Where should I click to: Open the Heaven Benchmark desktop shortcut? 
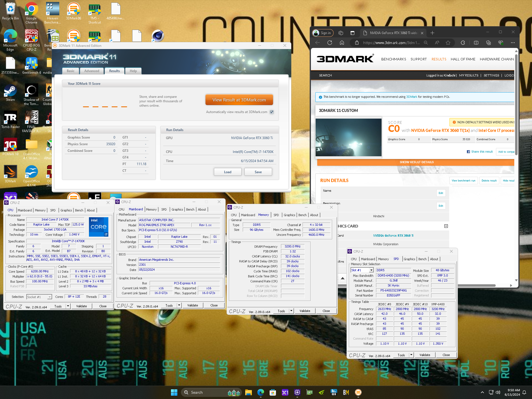[52, 13]
